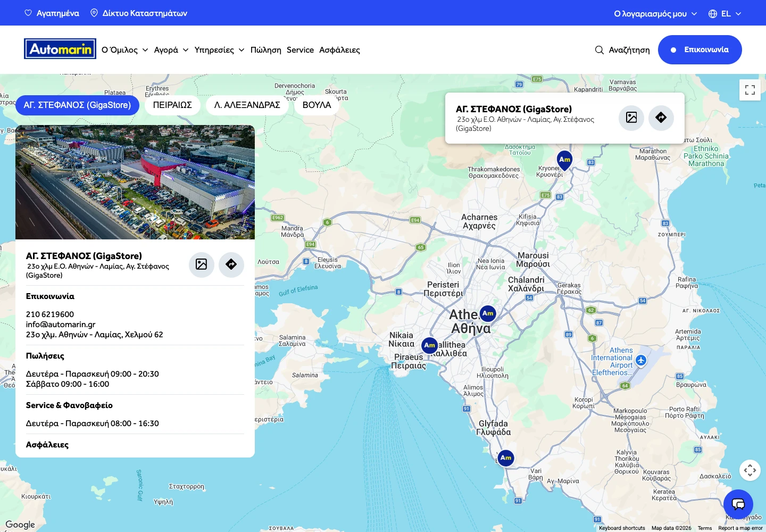Open the Ασφάλειες menu item
766x532 pixels.
coord(339,50)
